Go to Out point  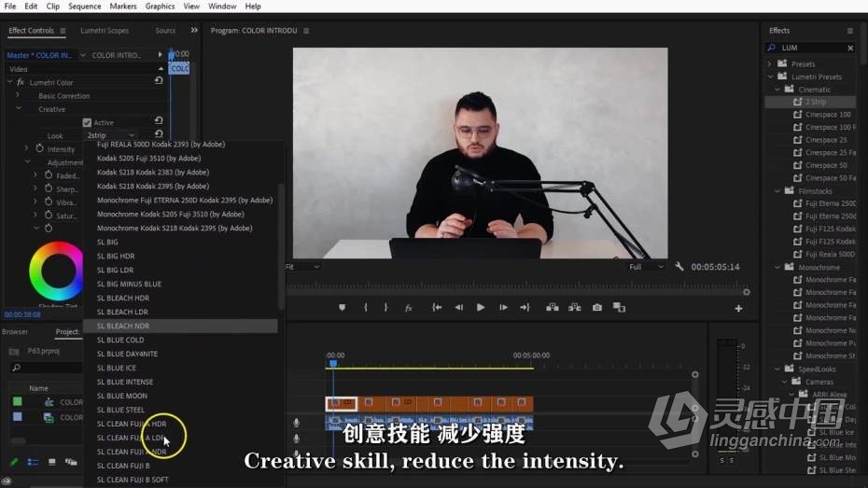[525, 308]
